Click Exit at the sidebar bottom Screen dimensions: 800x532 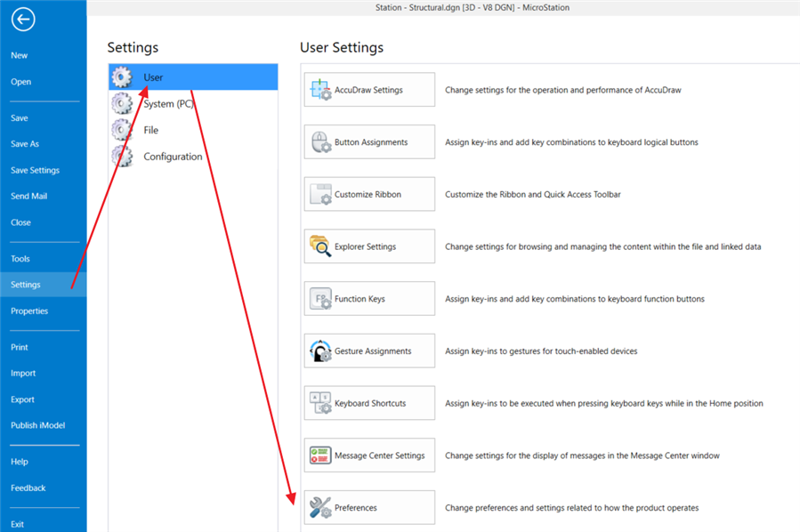click(x=18, y=525)
